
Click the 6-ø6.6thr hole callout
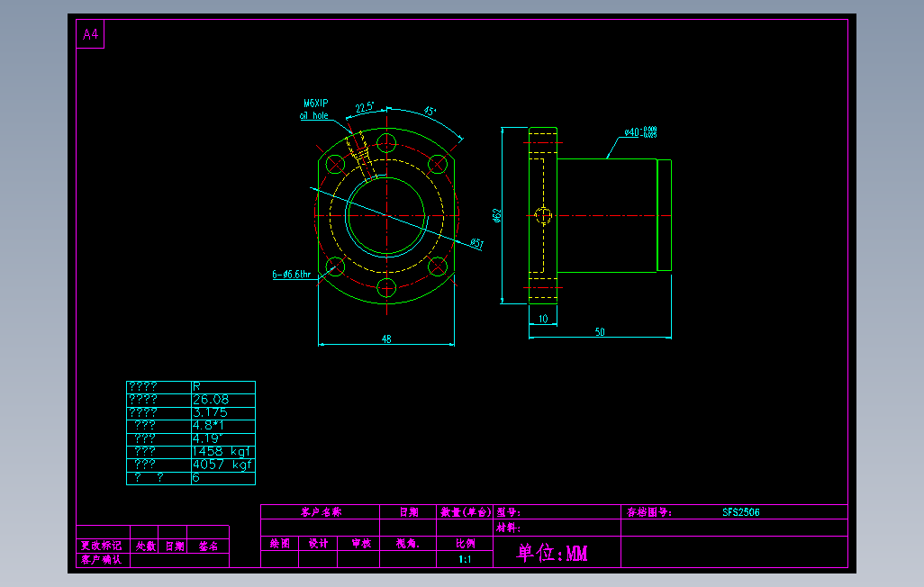coord(291,274)
